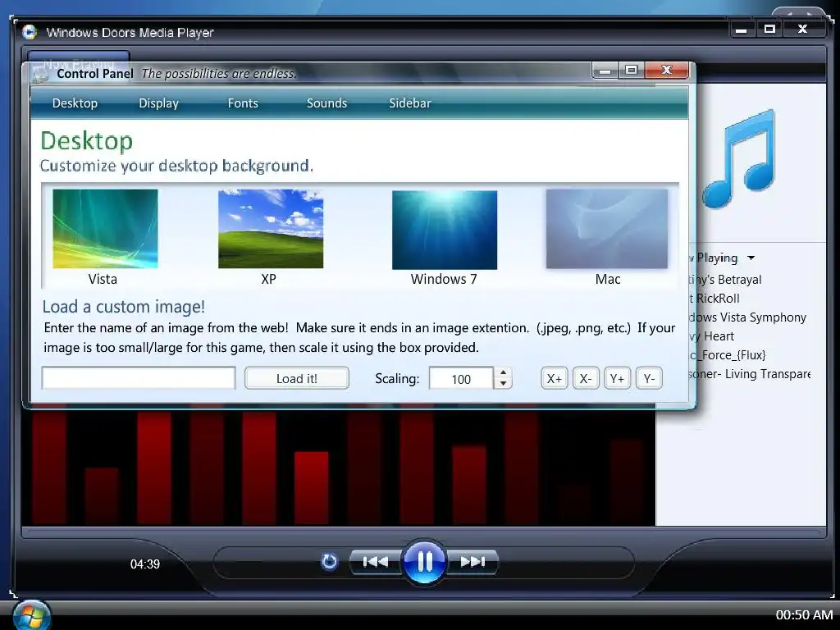This screenshot has height=630, width=840.
Task: Open the Now Playing dropdown arrow
Action: 751,258
